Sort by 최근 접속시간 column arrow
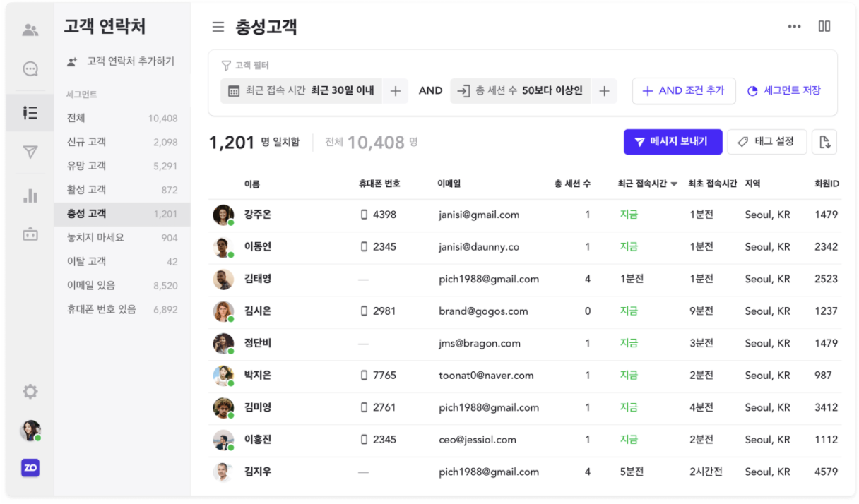Screen dimensions: 859x504 (674, 184)
